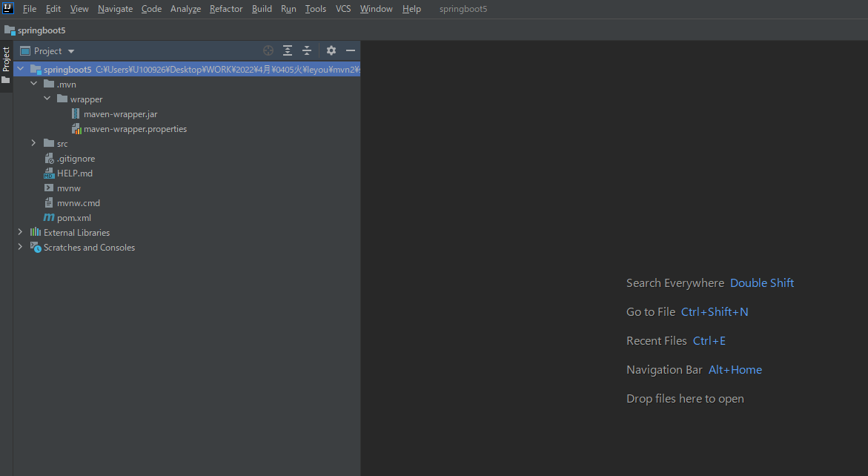Viewport: 868px width, 476px height.
Task: Click the IntelliJ IDEA logo icon
Action: tap(7, 8)
